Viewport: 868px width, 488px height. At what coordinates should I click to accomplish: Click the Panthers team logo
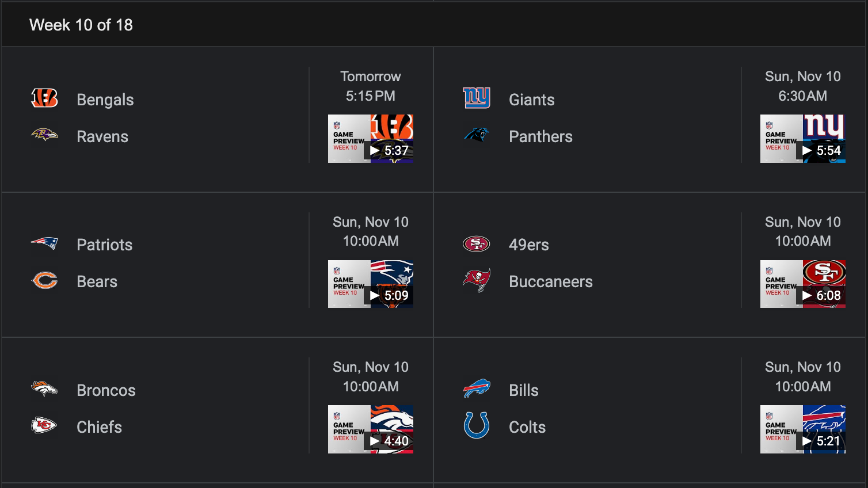pos(477,136)
